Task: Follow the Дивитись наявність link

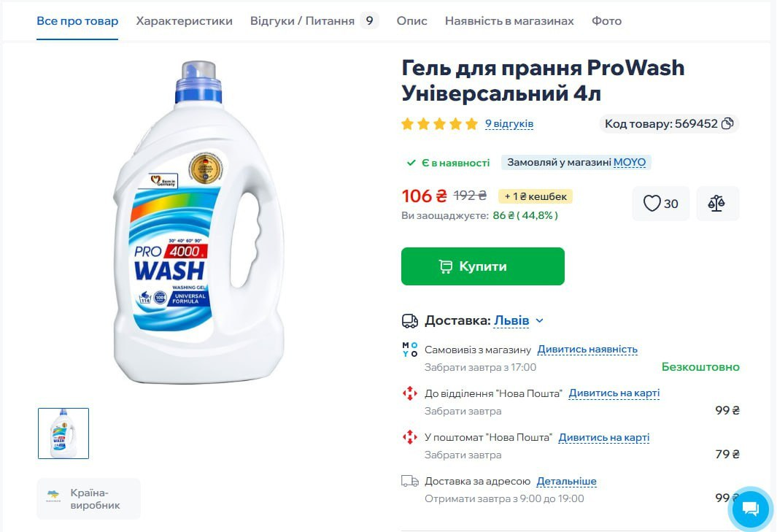Action: click(x=587, y=350)
